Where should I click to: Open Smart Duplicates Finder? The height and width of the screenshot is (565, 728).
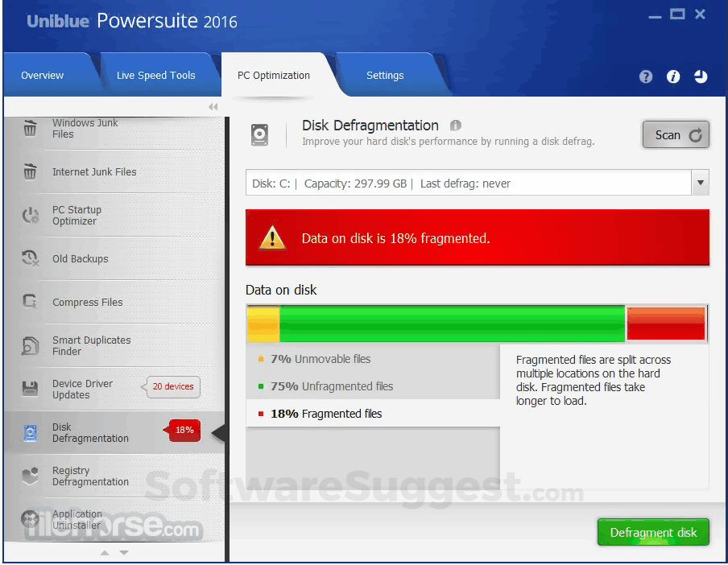click(30, 345)
